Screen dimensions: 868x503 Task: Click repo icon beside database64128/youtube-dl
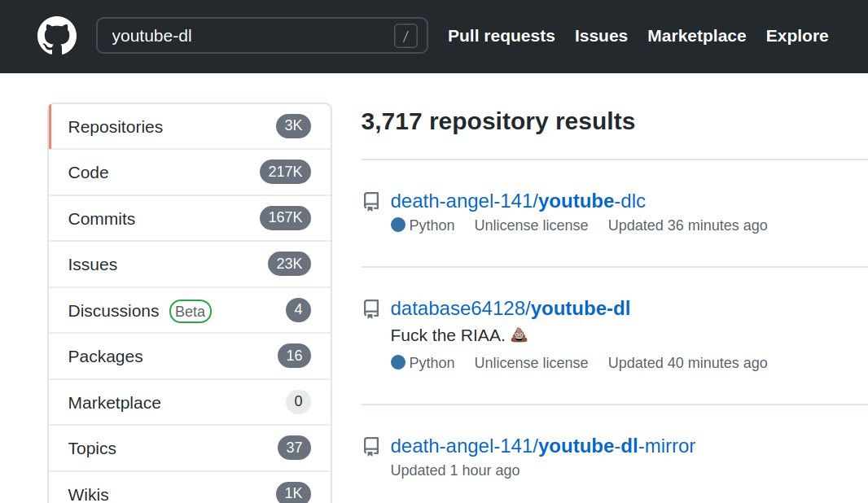(x=371, y=308)
